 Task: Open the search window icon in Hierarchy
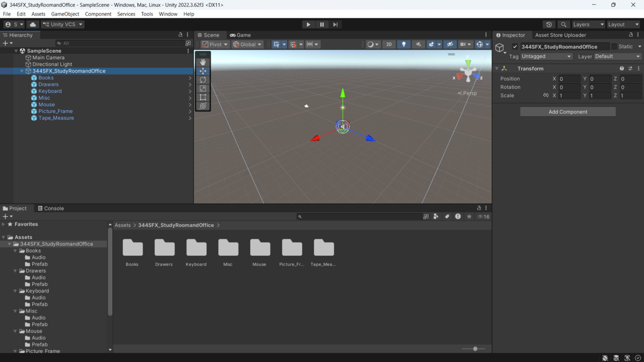(188, 43)
